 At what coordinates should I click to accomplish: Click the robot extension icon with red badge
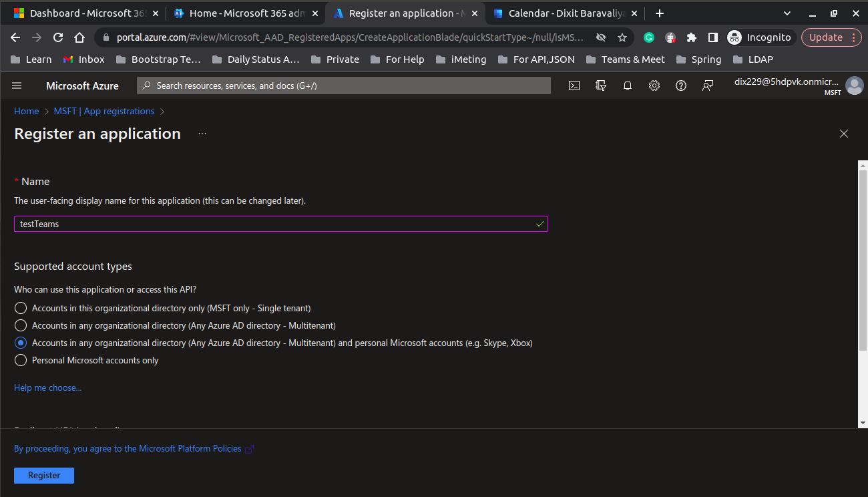tap(670, 37)
